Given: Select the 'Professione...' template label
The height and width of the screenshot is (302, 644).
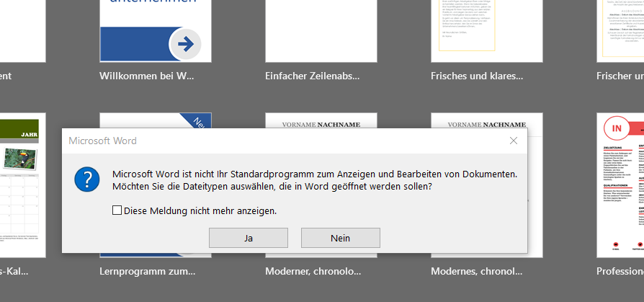Looking at the screenshot, I should coord(620,272).
